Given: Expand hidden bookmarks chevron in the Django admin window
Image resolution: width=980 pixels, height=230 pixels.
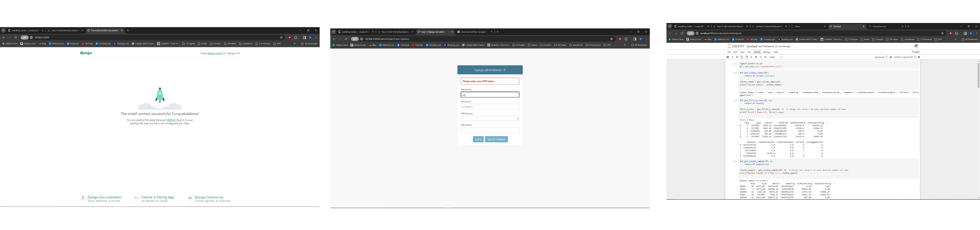Looking at the screenshot, I should 625,45.
